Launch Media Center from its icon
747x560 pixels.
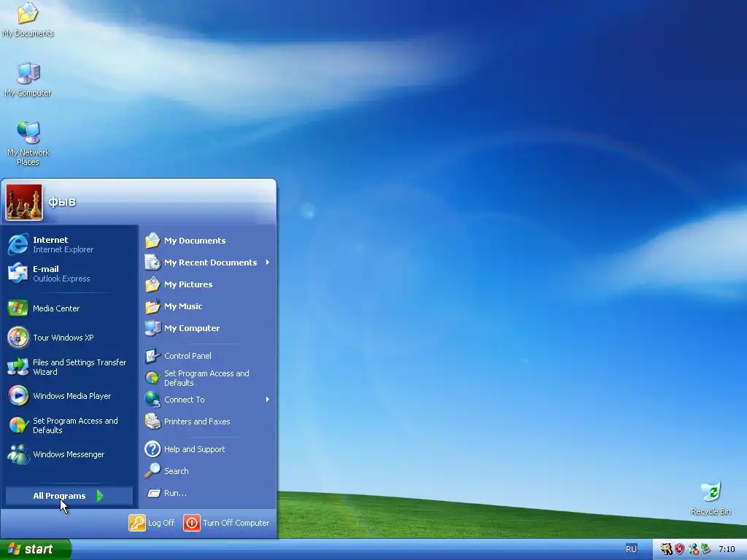click(x=18, y=308)
